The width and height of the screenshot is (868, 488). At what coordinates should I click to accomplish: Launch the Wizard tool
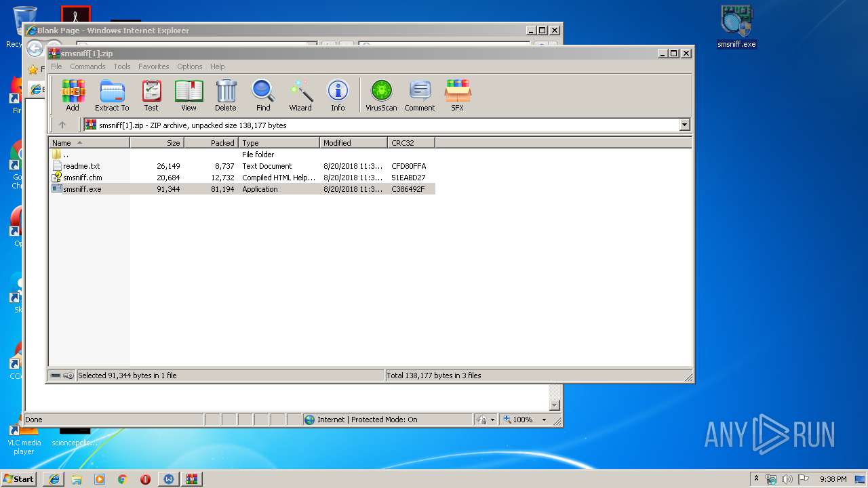(300, 95)
